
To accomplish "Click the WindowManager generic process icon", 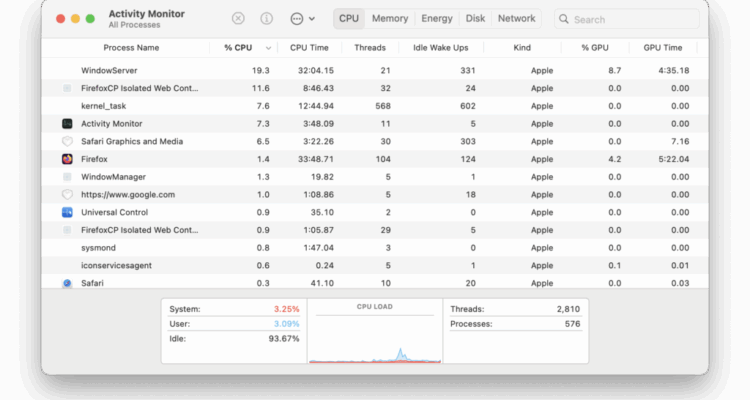I will [67, 177].
